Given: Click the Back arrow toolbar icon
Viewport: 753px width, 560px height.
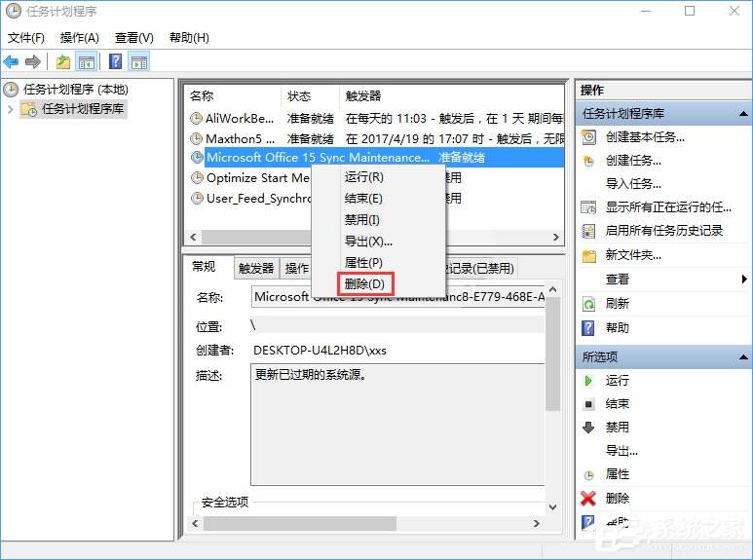Looking at the screenshot, I should 11,61.
